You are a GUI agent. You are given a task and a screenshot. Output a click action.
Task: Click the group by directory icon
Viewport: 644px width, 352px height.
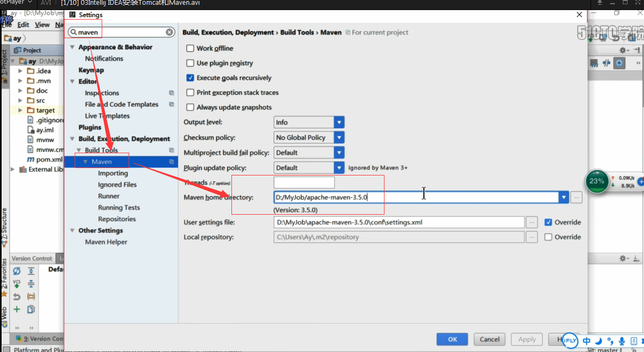31,297
